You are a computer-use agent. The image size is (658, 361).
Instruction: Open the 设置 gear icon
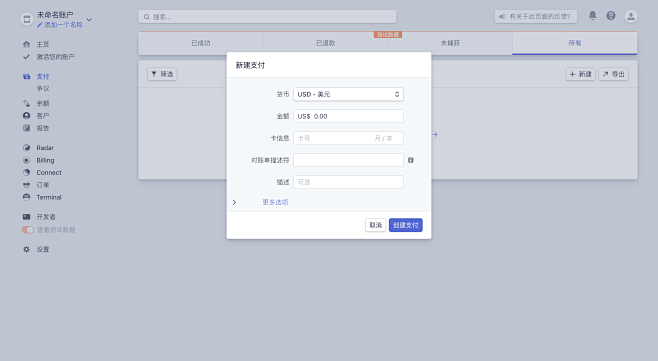click(26, 249)
